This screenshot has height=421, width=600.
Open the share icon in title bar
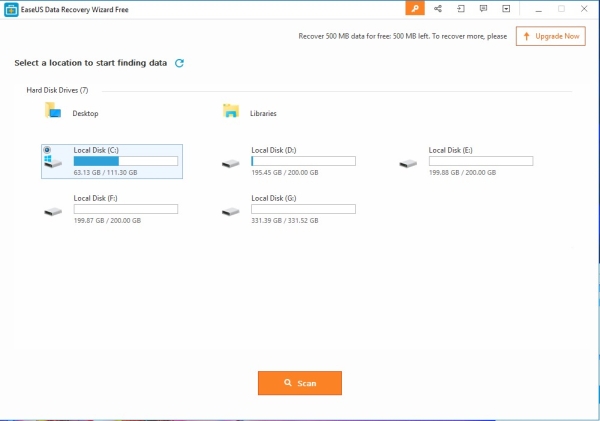point(438,8)
